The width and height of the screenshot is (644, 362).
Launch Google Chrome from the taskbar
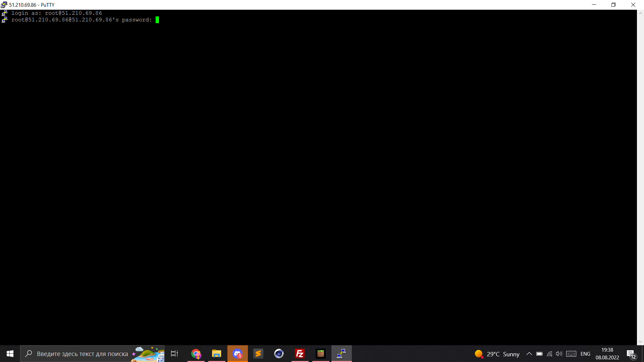point(196,354)
